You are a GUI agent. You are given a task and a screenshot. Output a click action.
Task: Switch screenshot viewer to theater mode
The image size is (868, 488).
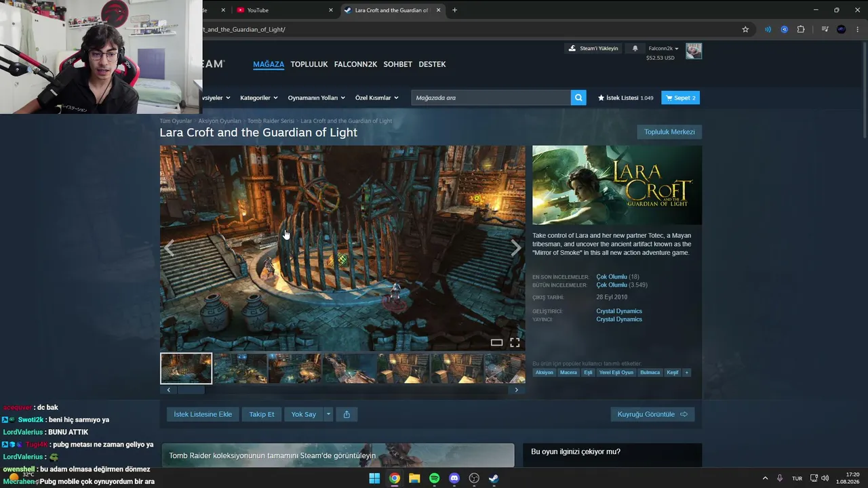click(x=496, y=342)
